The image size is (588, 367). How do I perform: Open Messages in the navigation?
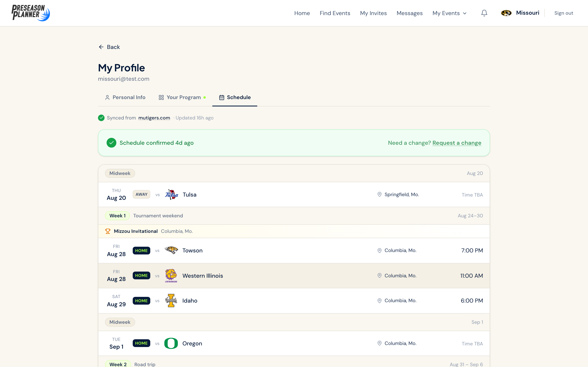409,13
